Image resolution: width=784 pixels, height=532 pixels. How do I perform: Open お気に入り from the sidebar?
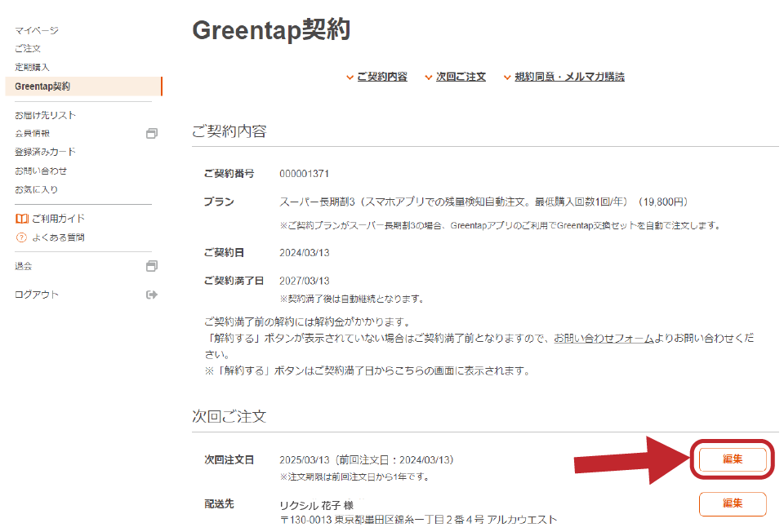point(36,189)
